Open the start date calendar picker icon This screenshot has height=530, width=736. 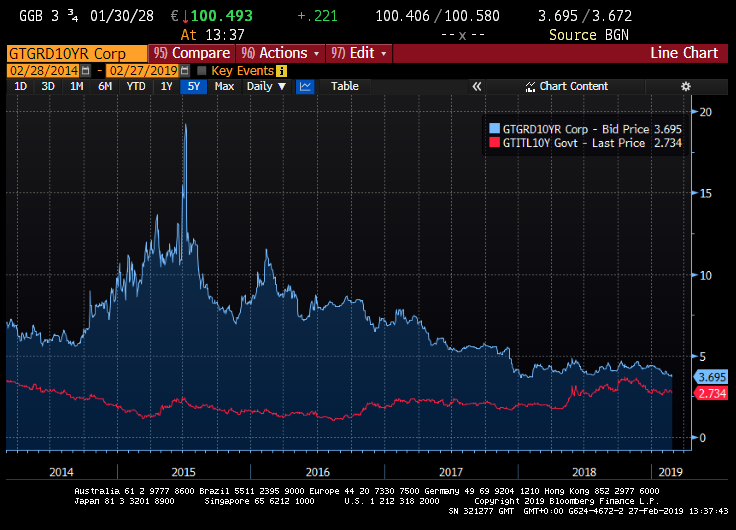pos(85,71)
